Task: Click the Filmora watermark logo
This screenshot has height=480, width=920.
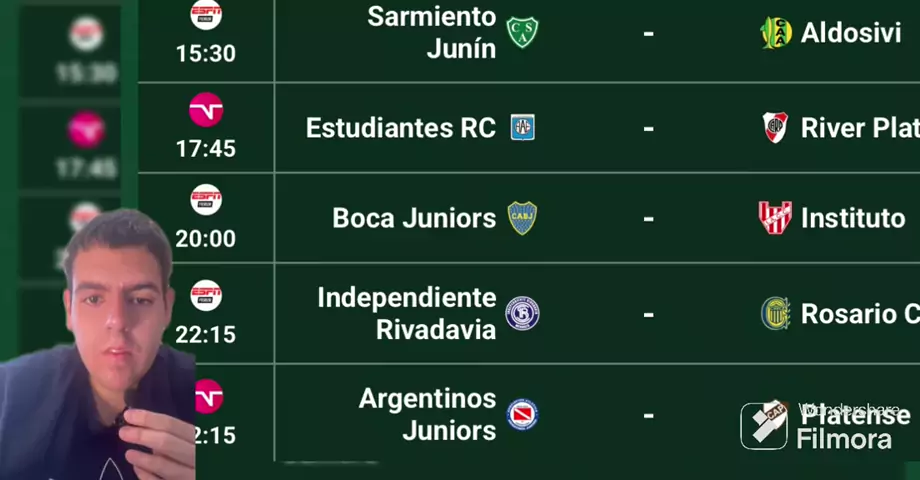Action: (764, 426)
